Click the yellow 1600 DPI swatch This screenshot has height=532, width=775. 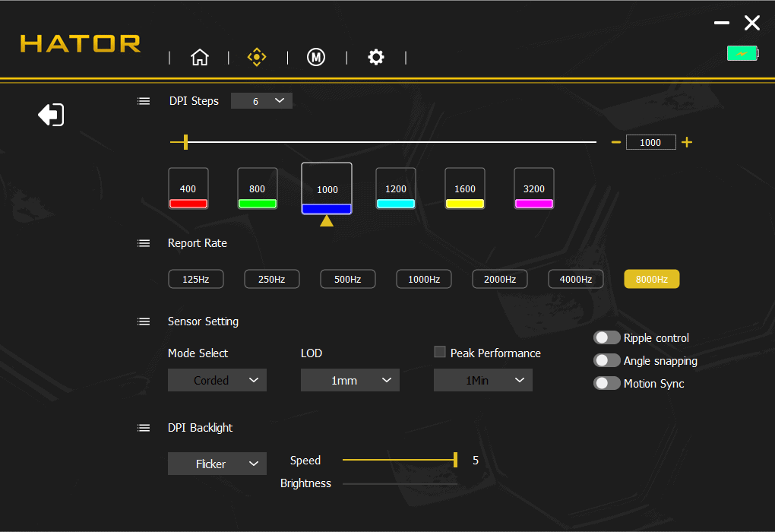click(465, 204)
